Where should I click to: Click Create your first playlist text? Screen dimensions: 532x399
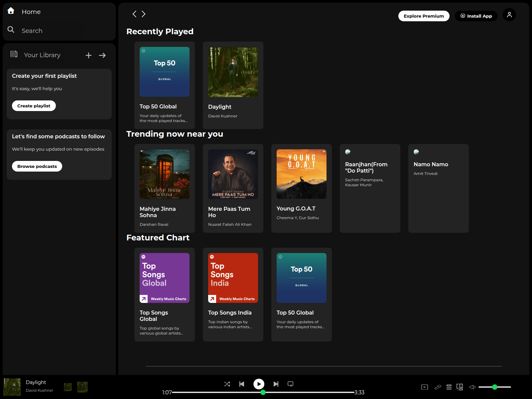[44, 76]
